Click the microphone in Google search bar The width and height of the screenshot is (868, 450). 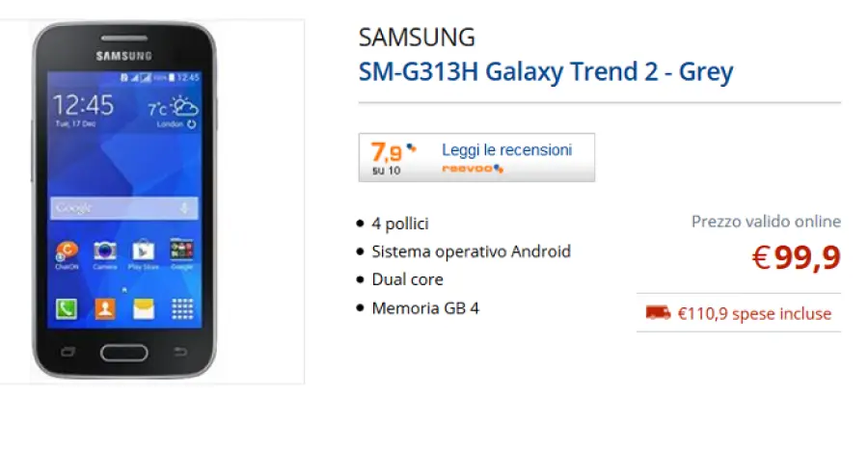click(184, 207)
